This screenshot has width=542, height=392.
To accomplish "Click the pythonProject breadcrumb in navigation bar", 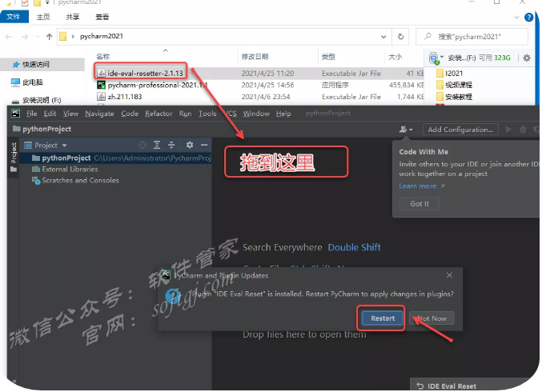I will coord(42,129).
